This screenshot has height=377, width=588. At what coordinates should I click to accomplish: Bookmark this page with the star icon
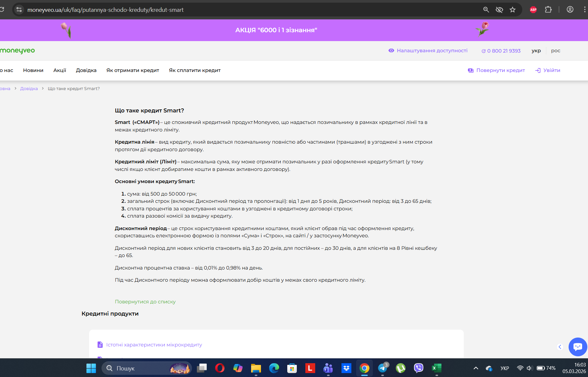coord(512,10)
